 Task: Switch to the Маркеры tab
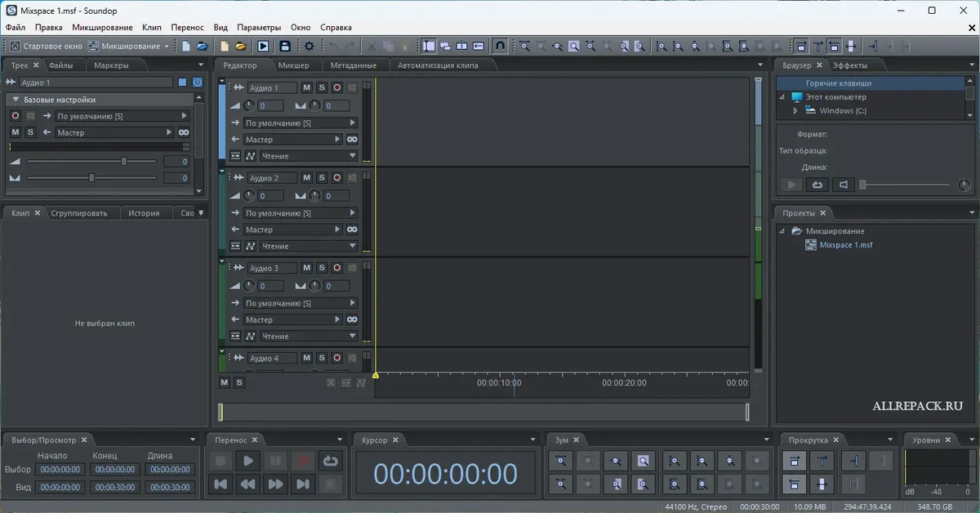tap(111, 65)
